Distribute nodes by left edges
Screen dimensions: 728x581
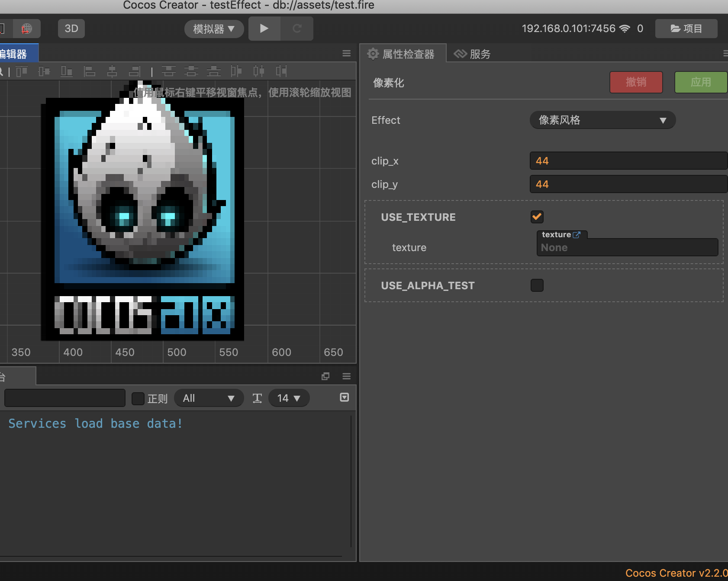pos(236,71)
